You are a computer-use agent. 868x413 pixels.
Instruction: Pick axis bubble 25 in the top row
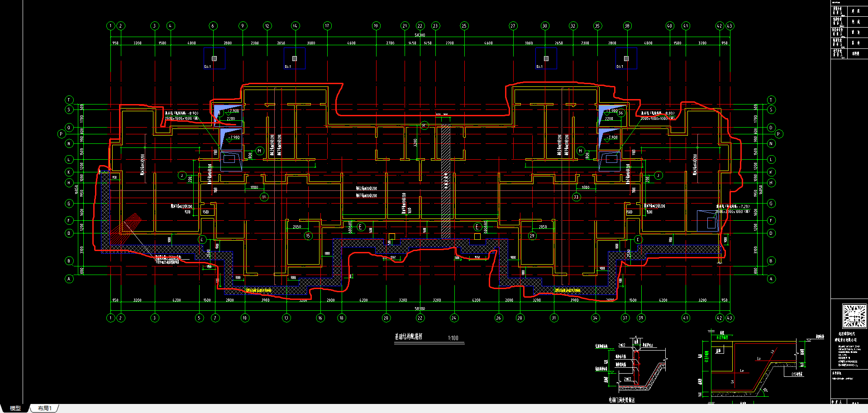coord(464,26)
